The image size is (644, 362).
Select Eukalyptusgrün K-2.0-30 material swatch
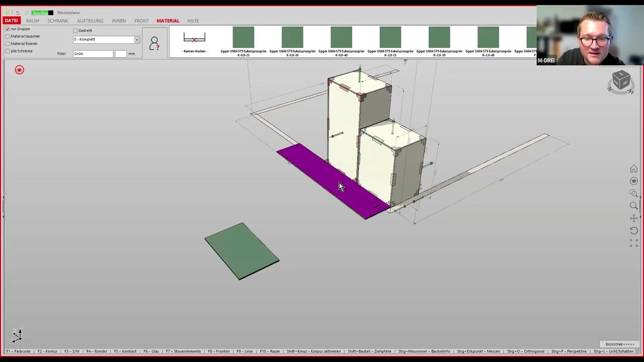(439, 37)
